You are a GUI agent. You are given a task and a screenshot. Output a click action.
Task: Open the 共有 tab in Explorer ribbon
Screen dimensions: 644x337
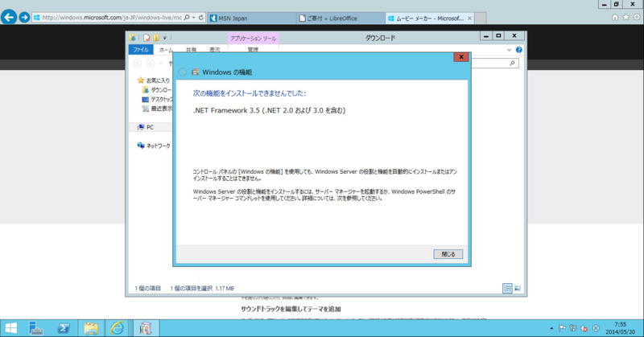point(191,50)
